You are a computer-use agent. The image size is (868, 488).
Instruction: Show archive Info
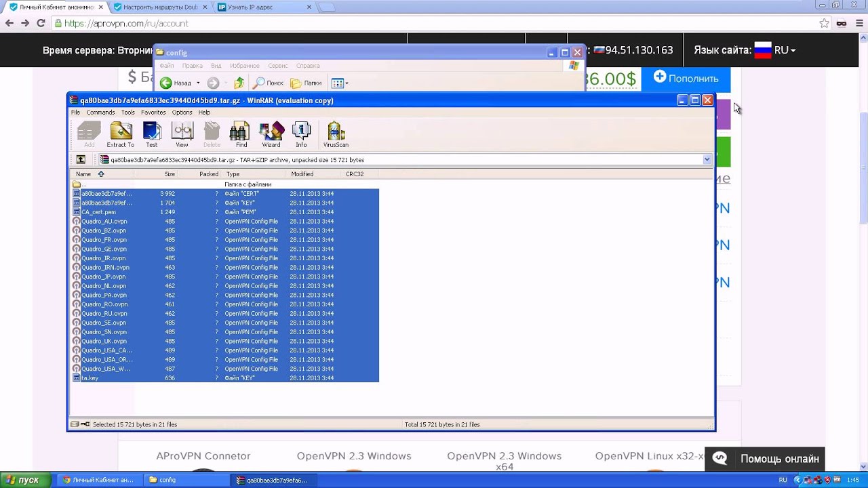click(x=301, y=134)
